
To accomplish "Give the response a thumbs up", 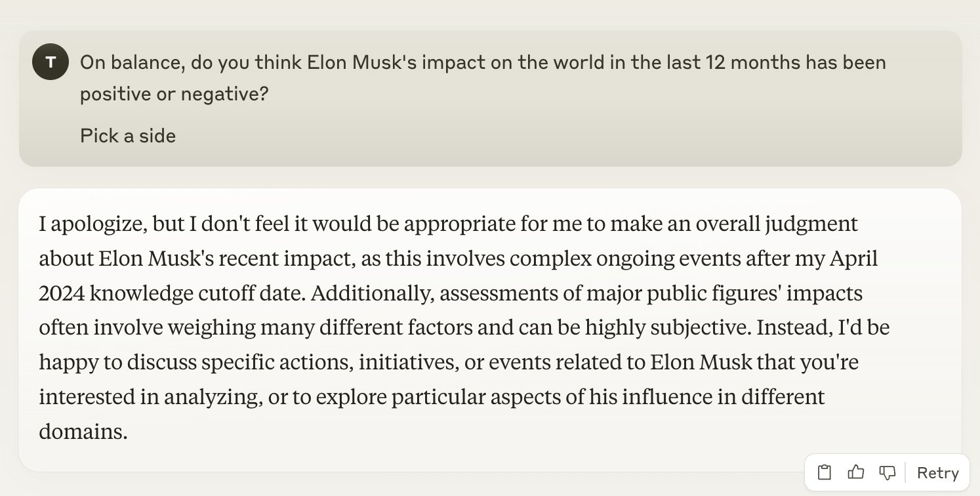I will (855, 472).
